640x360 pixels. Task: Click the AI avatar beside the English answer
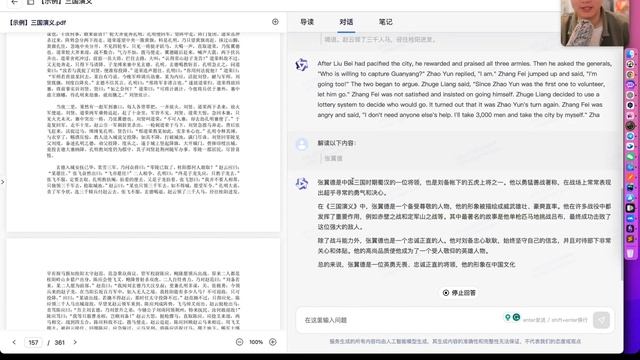point(302,64)
